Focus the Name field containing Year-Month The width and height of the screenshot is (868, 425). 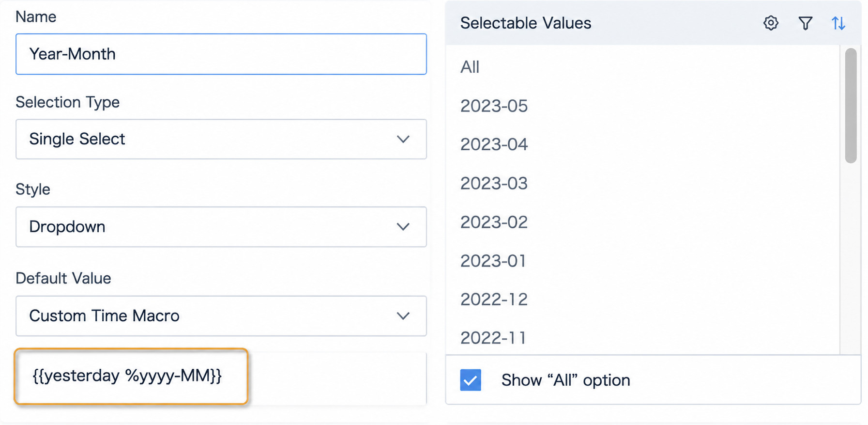click(221, 54)
